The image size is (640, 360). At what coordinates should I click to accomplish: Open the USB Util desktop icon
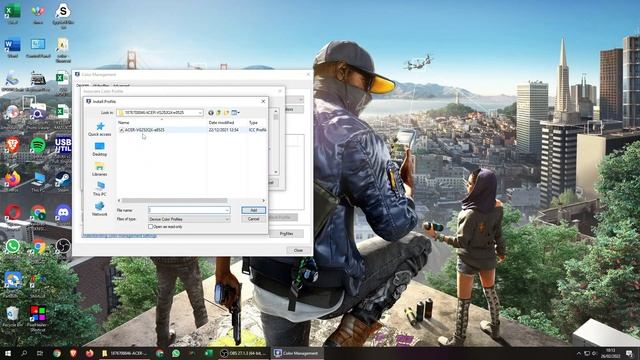coord(63,146)
